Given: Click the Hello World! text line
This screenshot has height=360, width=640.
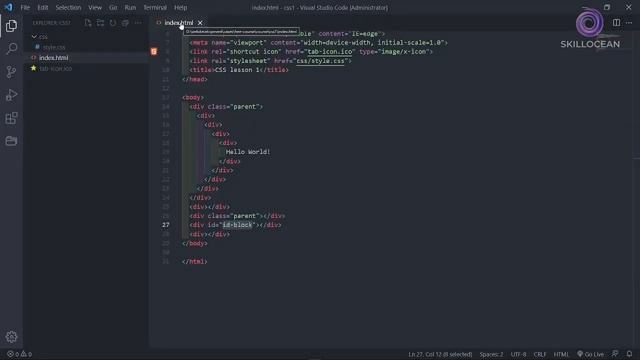Looking at the screenshot, I should 248,152.
